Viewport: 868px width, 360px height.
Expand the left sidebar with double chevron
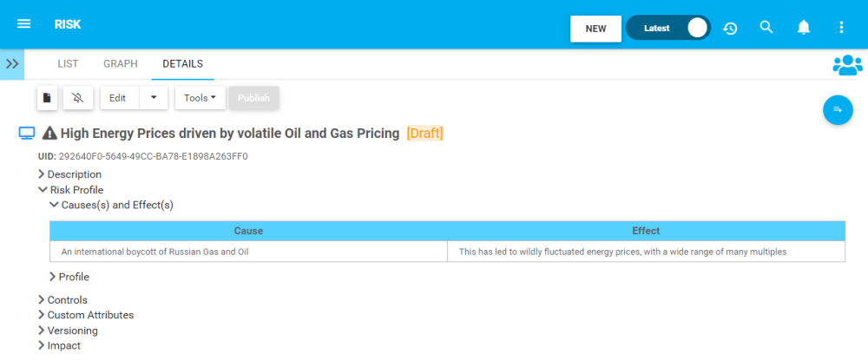12,64
